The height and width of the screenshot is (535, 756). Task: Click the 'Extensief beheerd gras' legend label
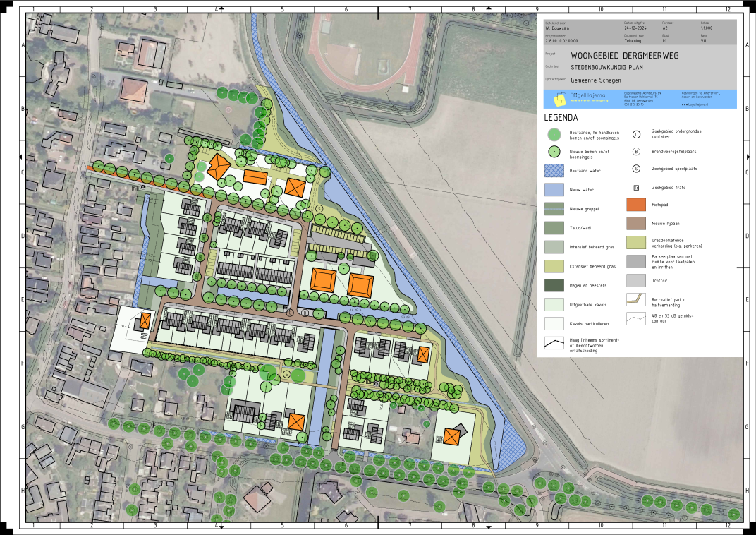pos(592,266)
